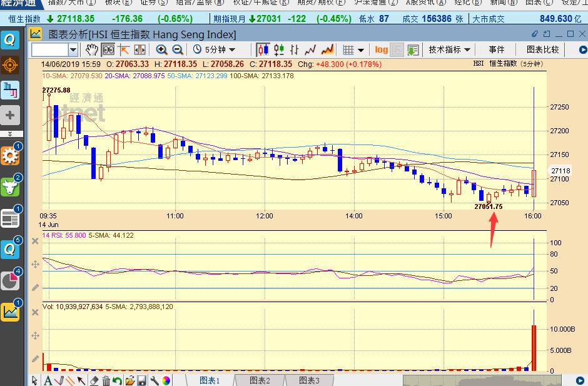This screenshot has width=588, height=386.
Task: Click the zoom in magnifier icon
Action: (x=161, y=49)
